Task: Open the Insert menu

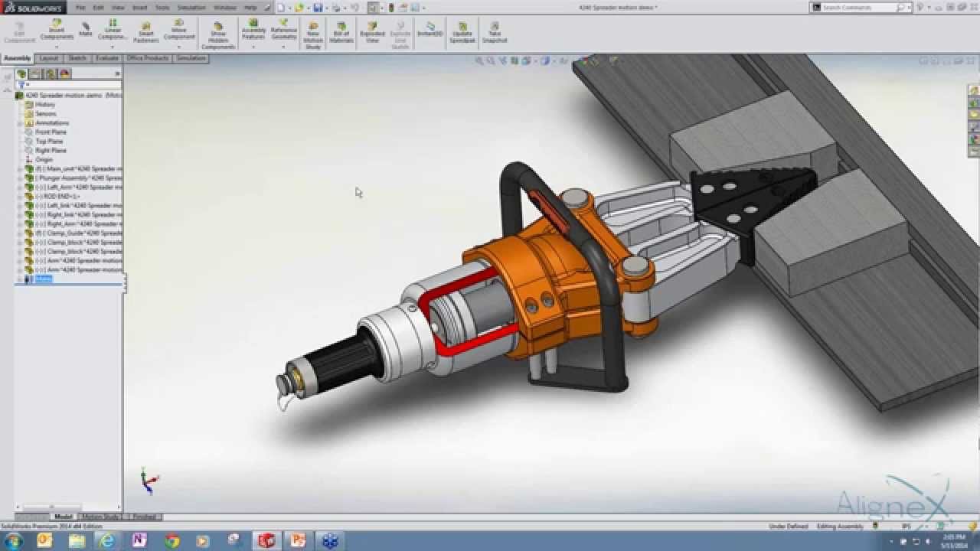Action: 140,8
